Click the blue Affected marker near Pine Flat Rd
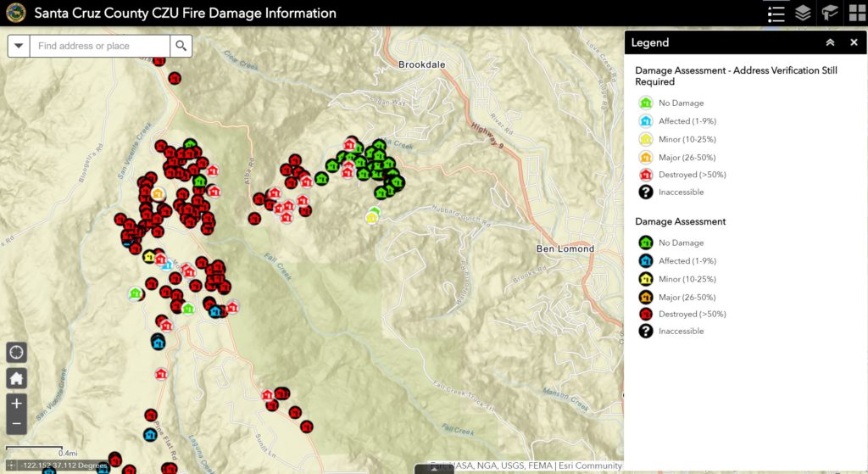The height and width of the screenshot is (474, 868). click(x=151, y=435)
